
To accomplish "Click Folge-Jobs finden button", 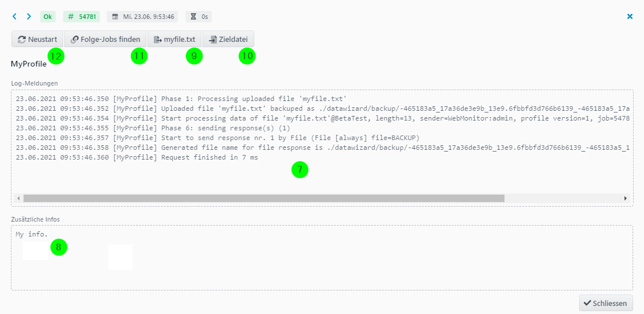I will tap(106, 40).
